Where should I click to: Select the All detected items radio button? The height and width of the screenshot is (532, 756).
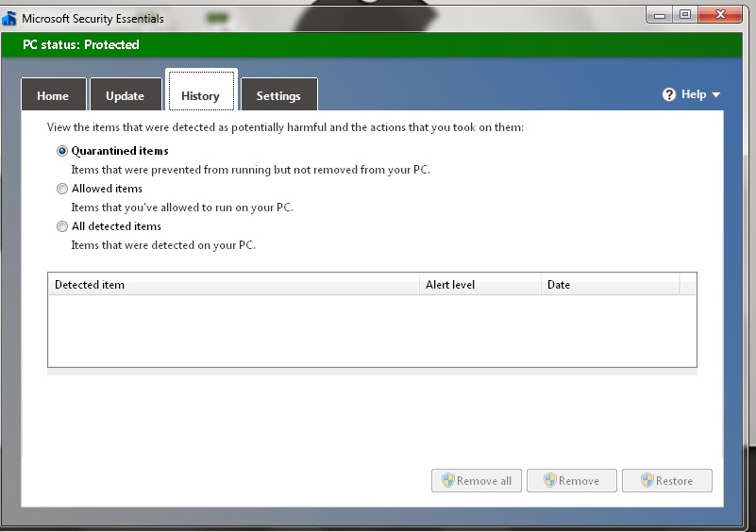click(62, 226)
